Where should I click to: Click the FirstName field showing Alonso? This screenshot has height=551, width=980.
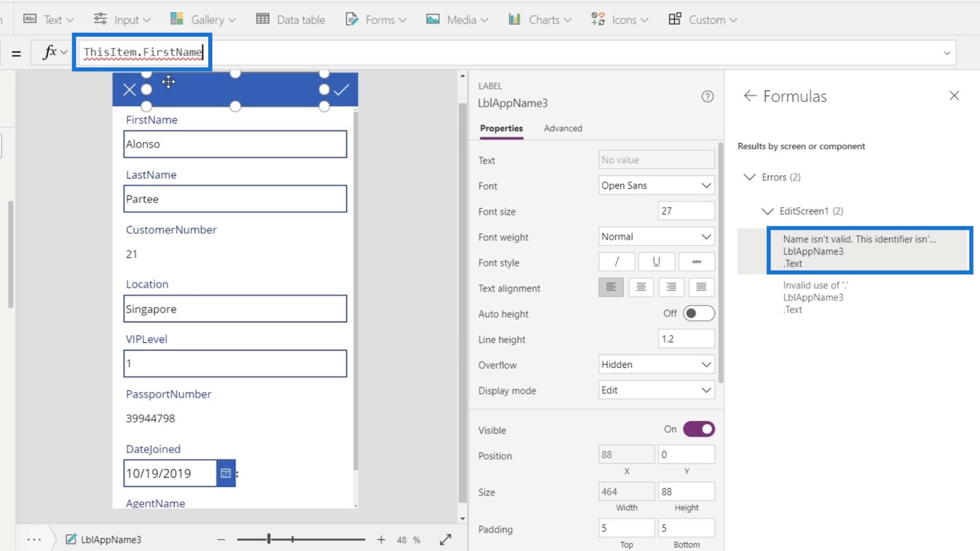[235, 144]
